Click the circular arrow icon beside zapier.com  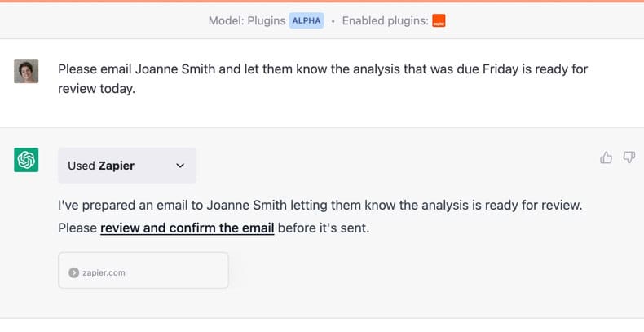coord(73,272)
